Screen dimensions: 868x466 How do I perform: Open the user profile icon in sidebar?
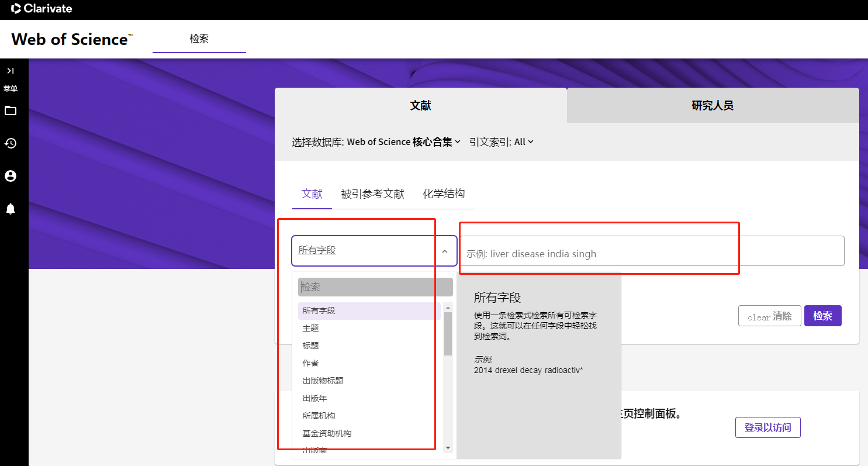(x=10, y=175)
